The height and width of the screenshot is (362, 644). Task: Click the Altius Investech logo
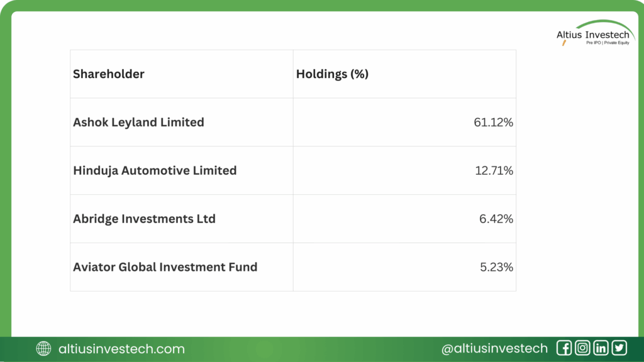point(592,35)
